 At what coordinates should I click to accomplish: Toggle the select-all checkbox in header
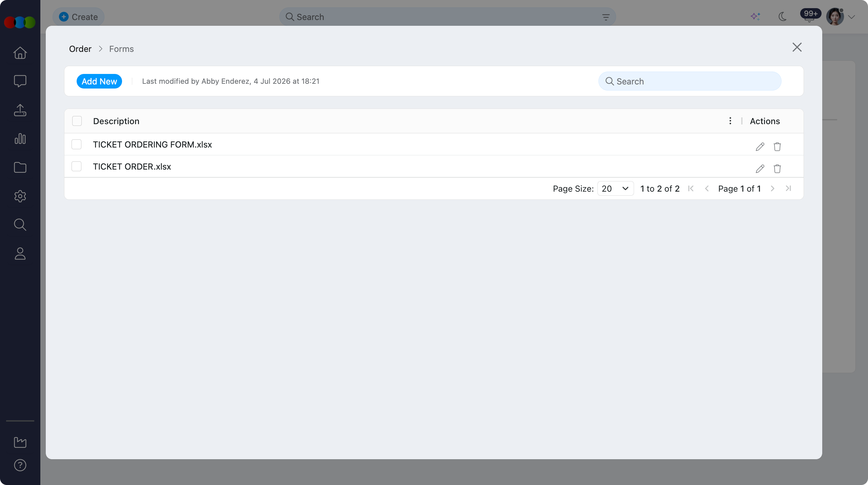click(x=77, y=121)
